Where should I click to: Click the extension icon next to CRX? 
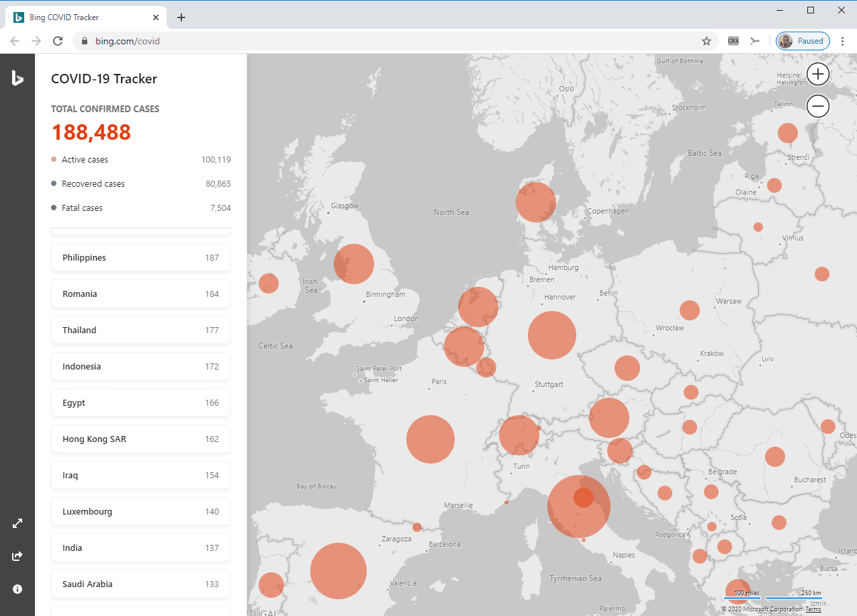point(755,41)
